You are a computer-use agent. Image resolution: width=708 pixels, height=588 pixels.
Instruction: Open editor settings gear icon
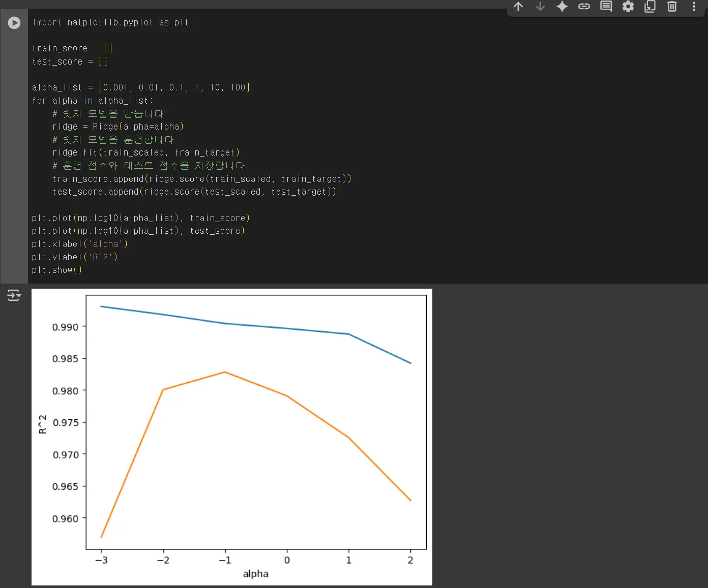pos(628,7)
